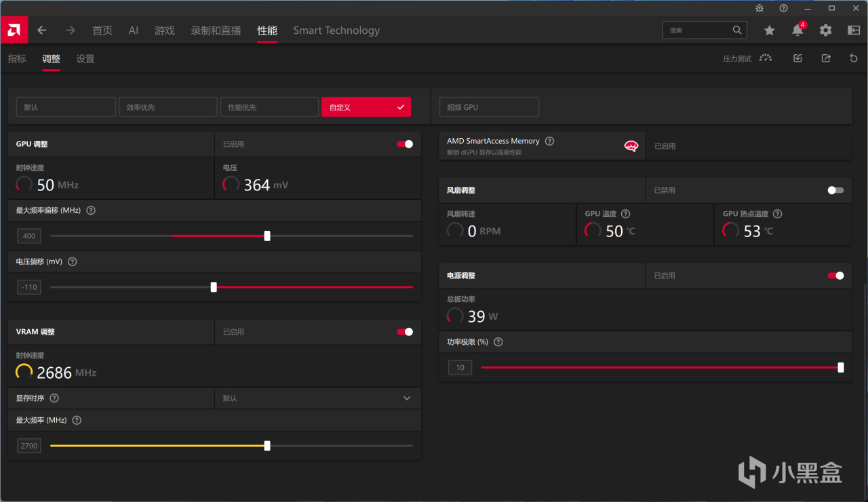Open the 设置 sub-tab
Viewport: 868px width, 502px height.
click(x=85, y=59)
